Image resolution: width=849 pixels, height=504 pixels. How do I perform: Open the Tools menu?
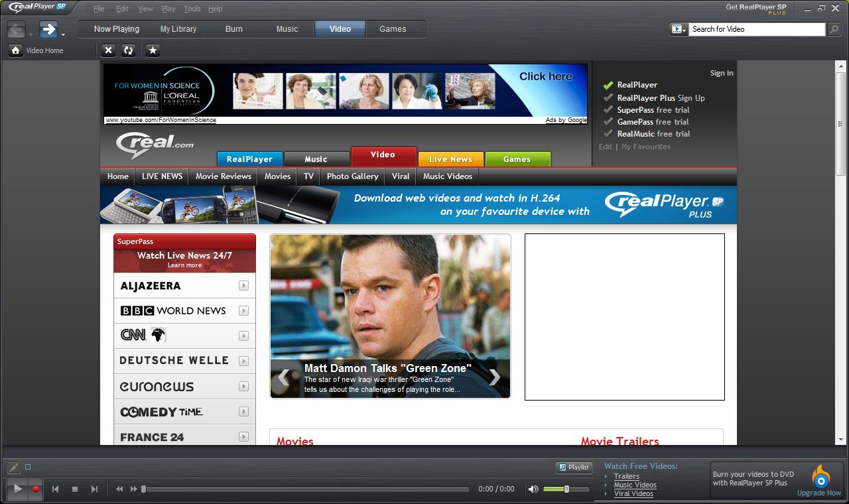[192, 9]
